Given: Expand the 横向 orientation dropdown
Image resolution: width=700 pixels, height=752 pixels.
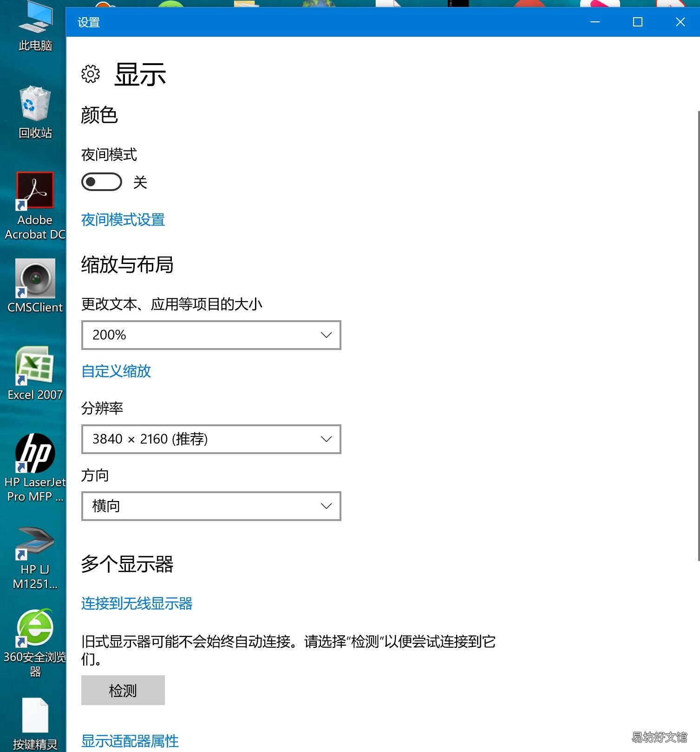Looking at the screenshot, I should (x=211, y=506).
